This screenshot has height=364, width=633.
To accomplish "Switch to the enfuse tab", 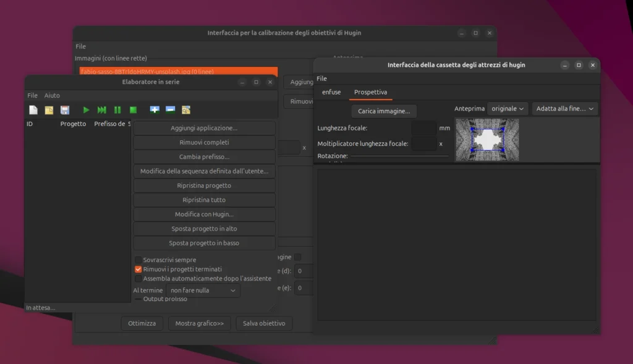I will tap(331, 92).
